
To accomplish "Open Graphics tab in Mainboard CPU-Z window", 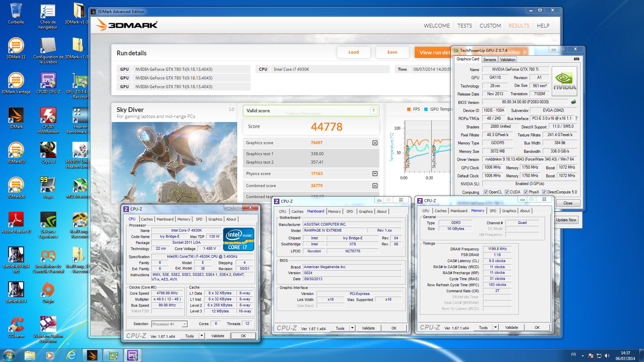I will [366, 212].
